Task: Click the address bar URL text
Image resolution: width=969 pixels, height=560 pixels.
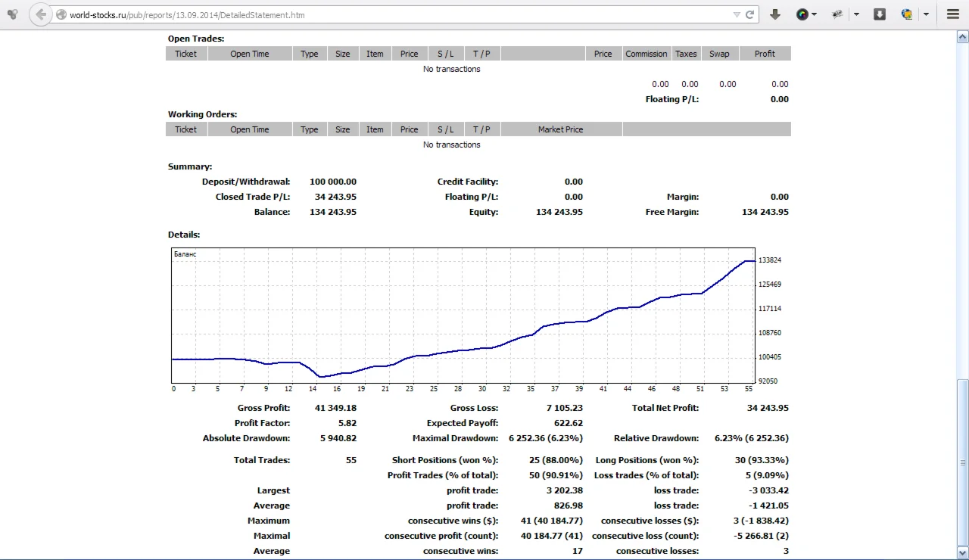Action: [187, 14]
